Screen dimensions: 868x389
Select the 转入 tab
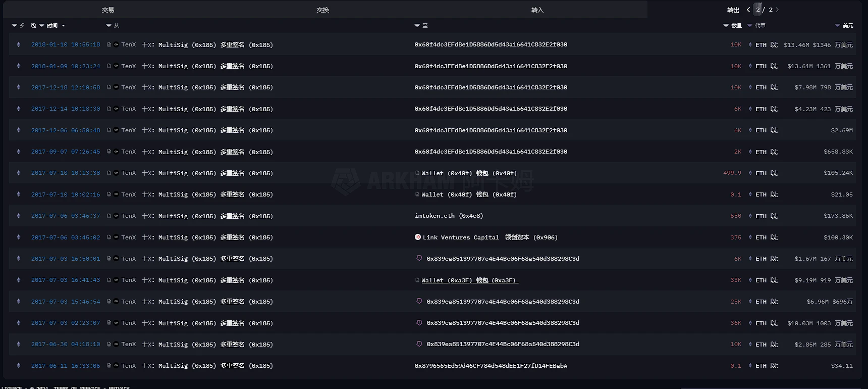pos(537,10)
